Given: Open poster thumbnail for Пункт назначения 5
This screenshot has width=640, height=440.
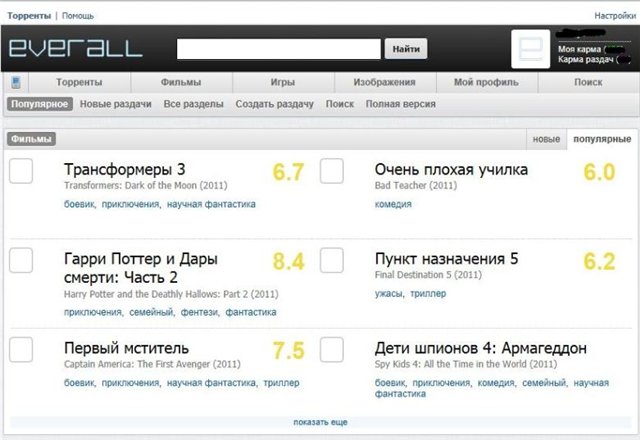Looking at the screenshot, I should (331, 260).
